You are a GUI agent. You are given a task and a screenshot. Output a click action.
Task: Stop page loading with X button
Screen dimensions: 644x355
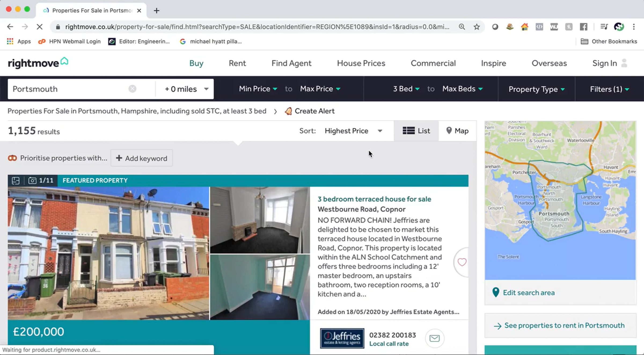(x=39, y=27)
